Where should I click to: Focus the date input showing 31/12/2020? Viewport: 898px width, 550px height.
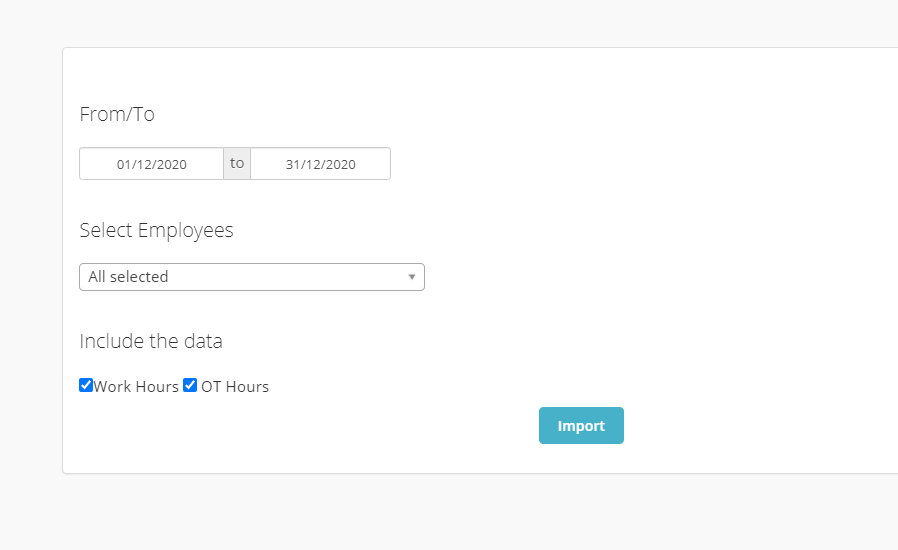tap(321, 164)
